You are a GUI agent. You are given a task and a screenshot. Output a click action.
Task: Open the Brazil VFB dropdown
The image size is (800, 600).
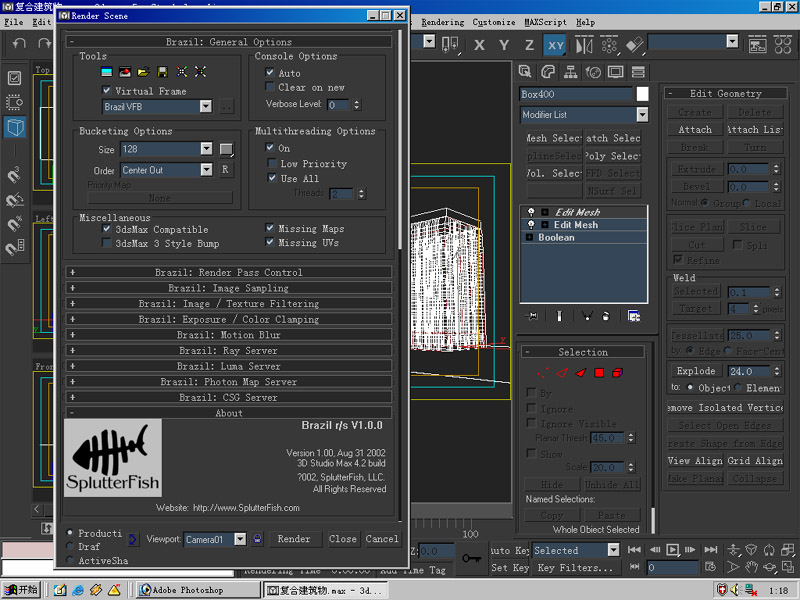pos(206,106)
